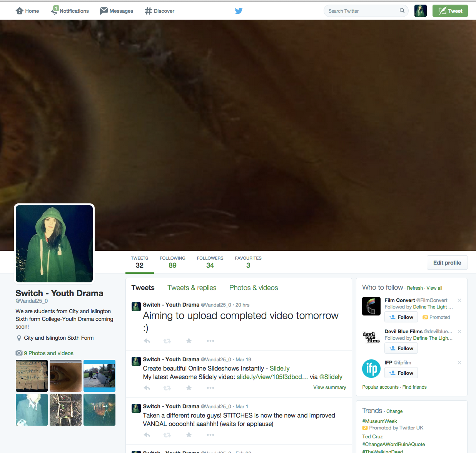Dismiss the Film Convert suggestion

459,300
